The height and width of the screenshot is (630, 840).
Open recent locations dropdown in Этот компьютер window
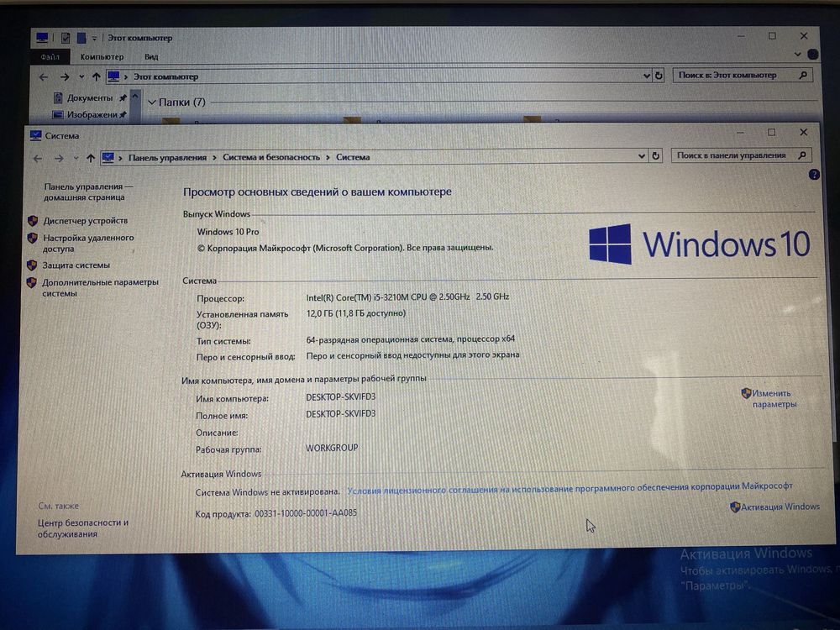81,77
